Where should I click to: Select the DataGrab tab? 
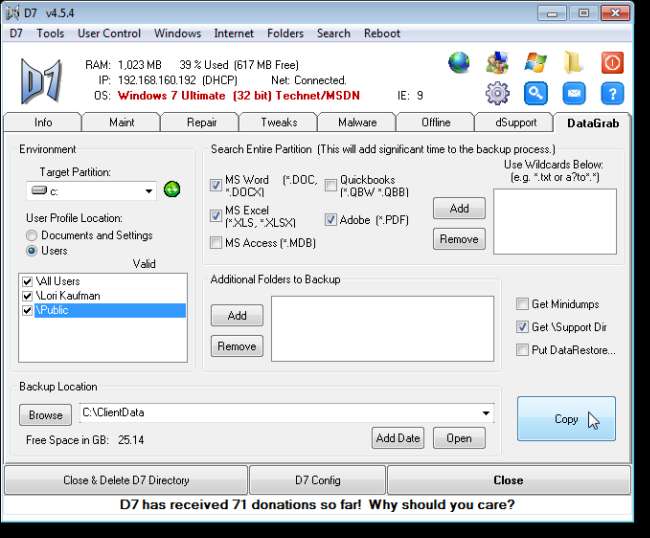pyautogui.click(x=593, y=123)
